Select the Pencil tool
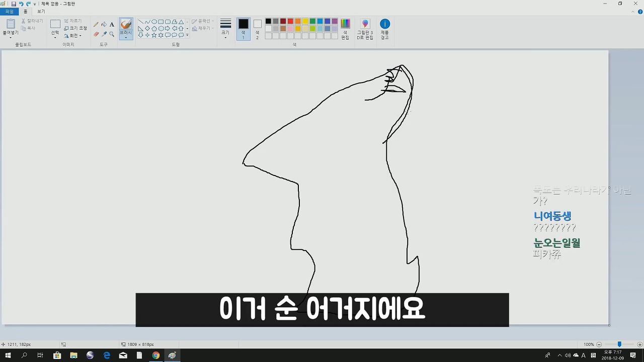Screen dimensions: 644x362 (96, 24)
